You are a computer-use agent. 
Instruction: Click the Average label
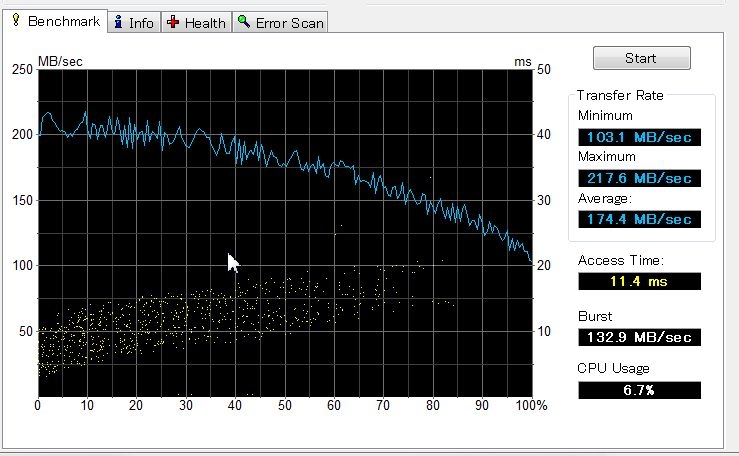[x=605, y=198]
